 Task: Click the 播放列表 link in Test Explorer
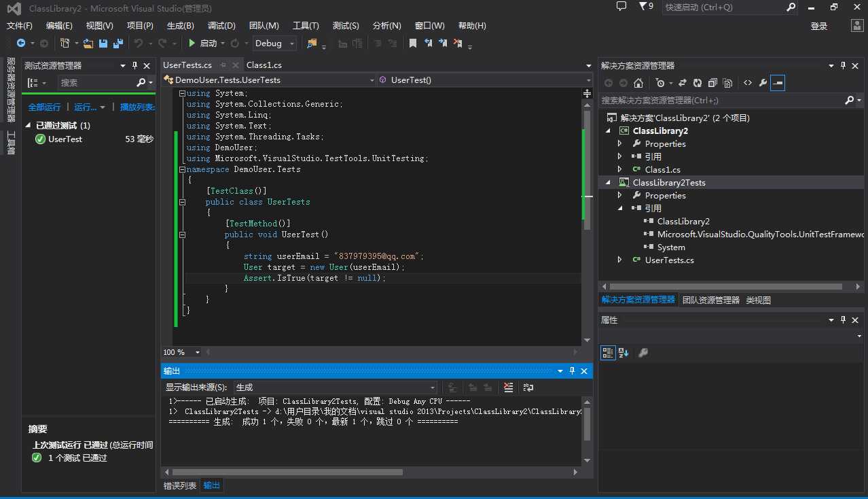tap(137, 107)
